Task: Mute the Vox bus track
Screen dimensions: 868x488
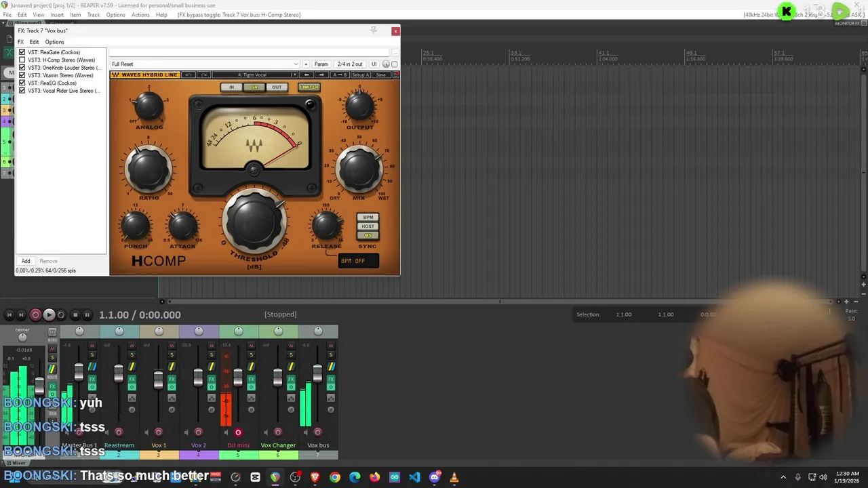Action: coord(331,345)
